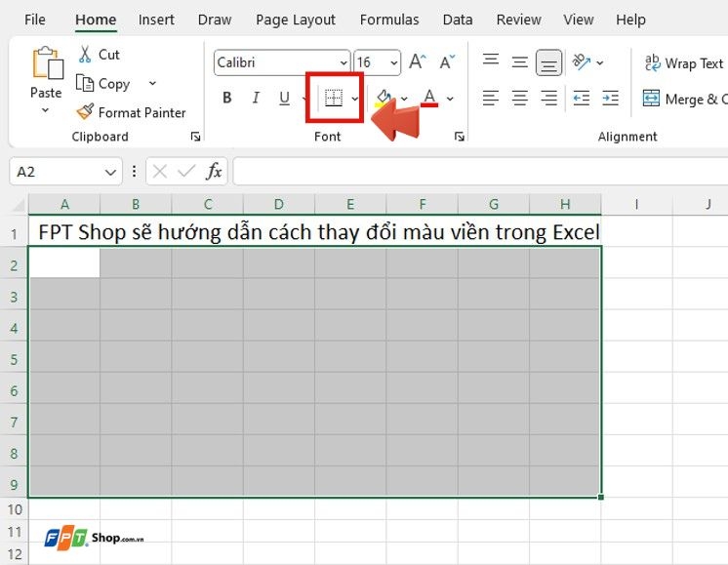Open Insert Function fx dialog
Image resolution: width=728 pixels, height=565 pixels.
pyautogui.click(x=214, y=172)
